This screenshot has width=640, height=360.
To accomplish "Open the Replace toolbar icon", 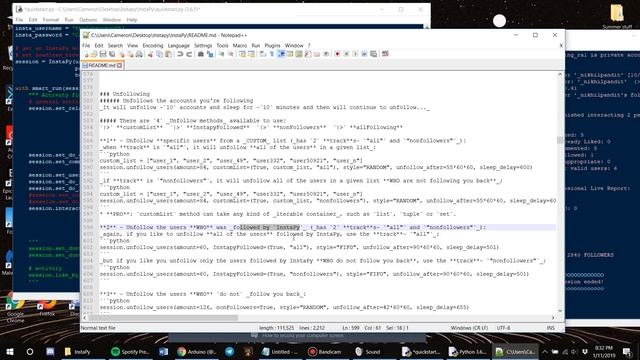I will (210, 54).
